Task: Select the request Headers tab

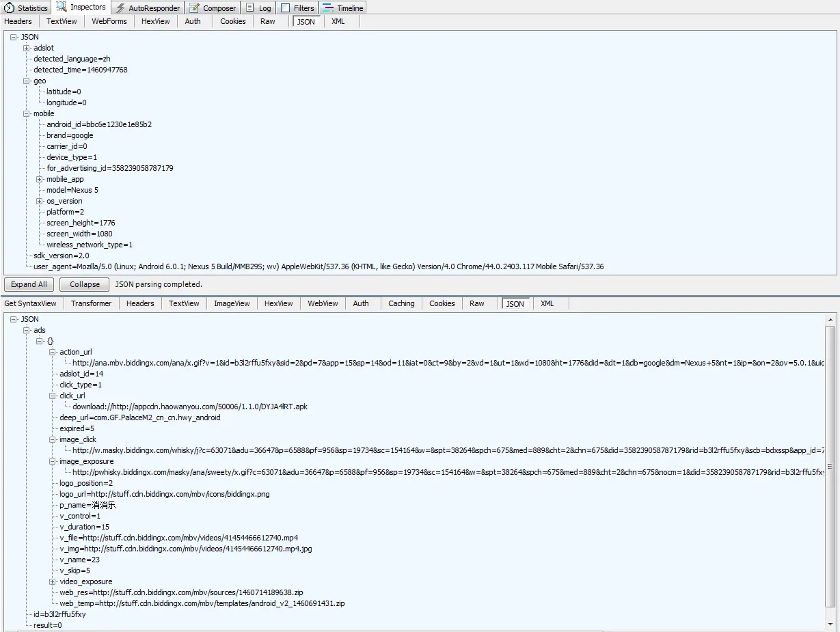Action: 18,21
